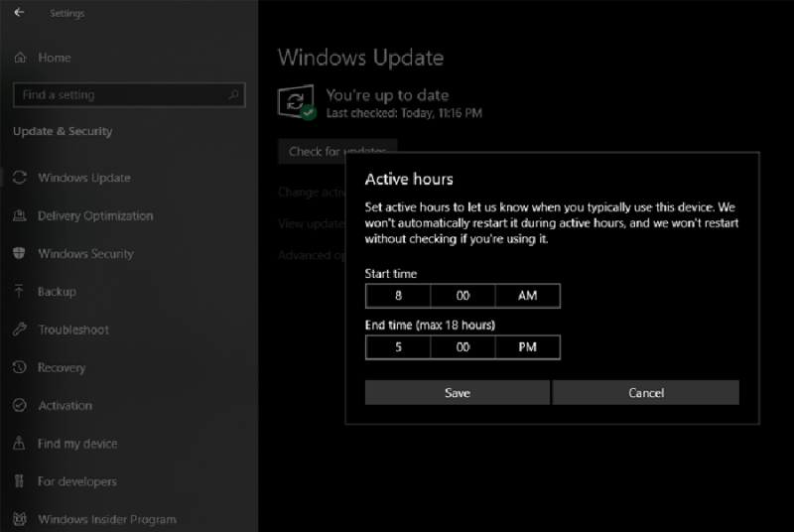Screen dimensions: 794x532
Task: Click the View update history link
Action: [x=311, y=223]
